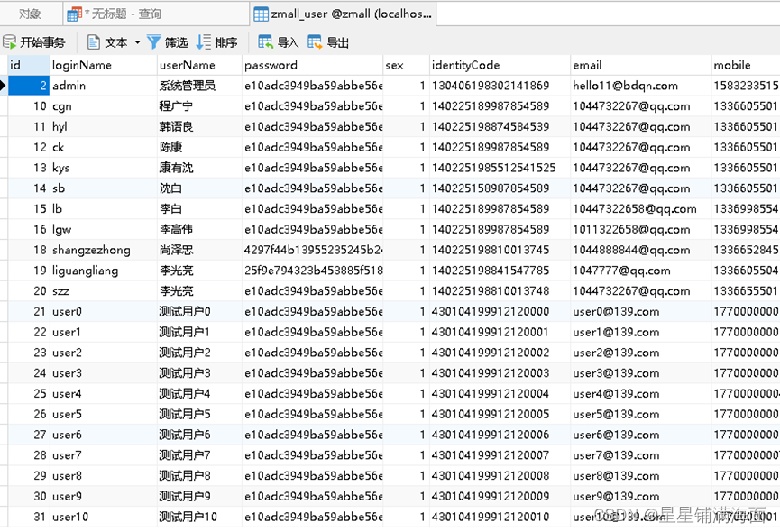Click the Filter (筛选) funnel icon
780x532 pixels.
154,42
